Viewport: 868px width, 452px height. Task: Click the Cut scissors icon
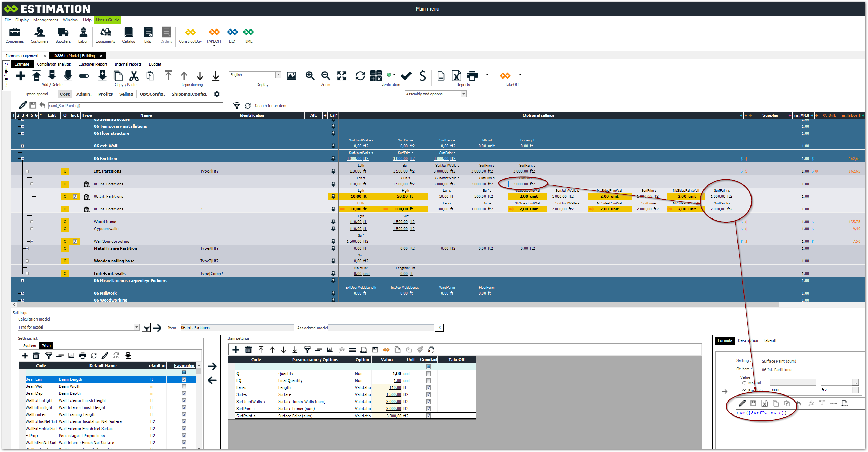(x=134, y=76)
